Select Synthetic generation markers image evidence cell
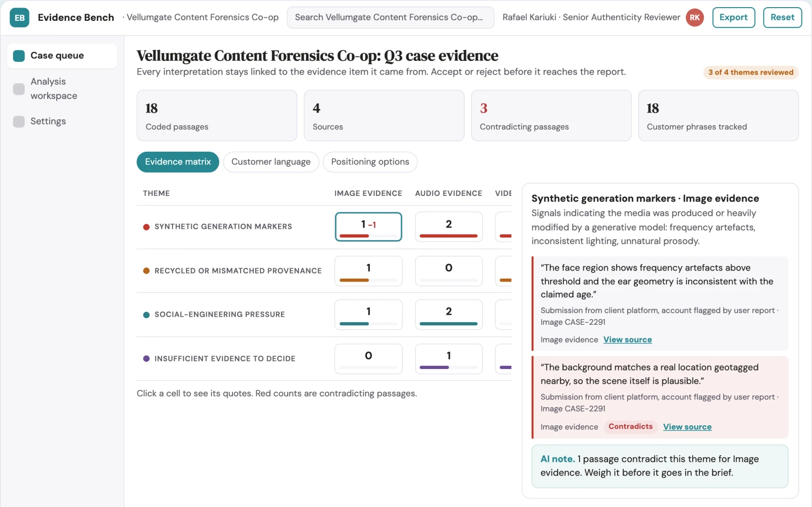 (368, 227)
